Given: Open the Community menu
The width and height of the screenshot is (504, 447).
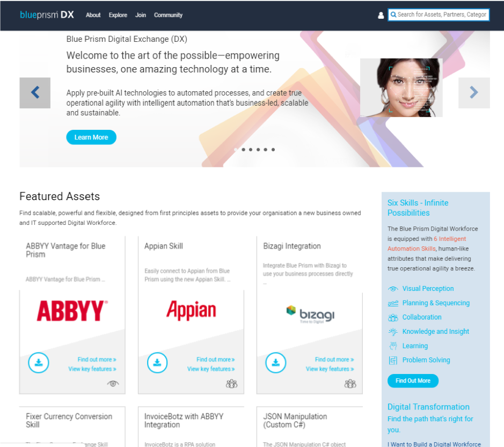Looking at the screenshot, I should 168,15.
